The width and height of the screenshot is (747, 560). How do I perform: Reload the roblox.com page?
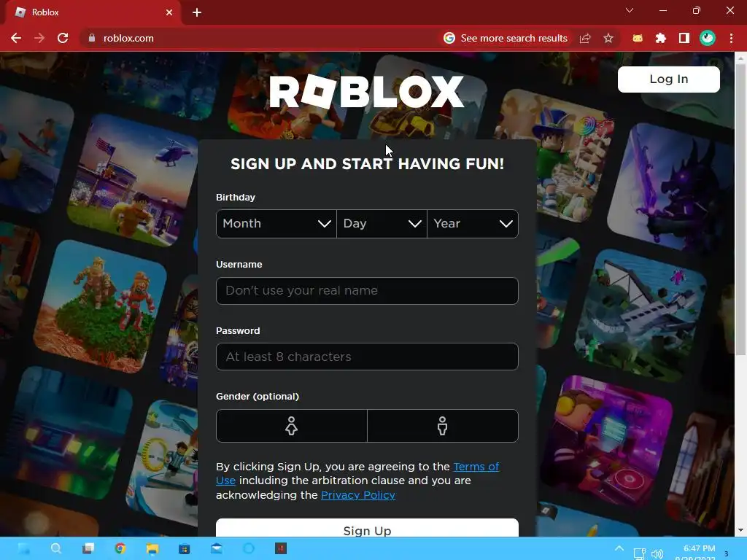pos(63,38)
